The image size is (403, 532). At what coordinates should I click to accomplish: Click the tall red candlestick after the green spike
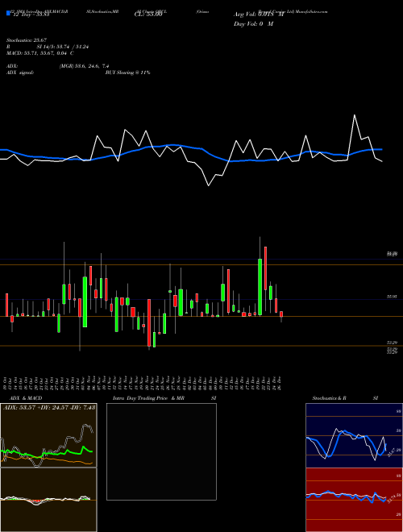[265, 268]
